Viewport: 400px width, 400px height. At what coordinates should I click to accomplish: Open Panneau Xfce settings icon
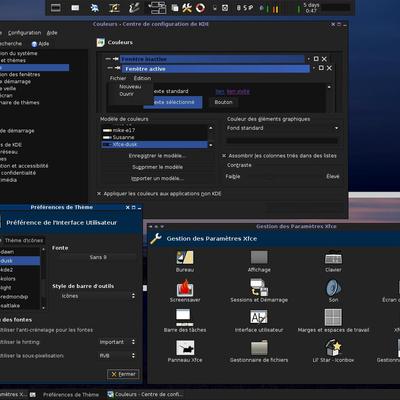[x=185, y=348]
